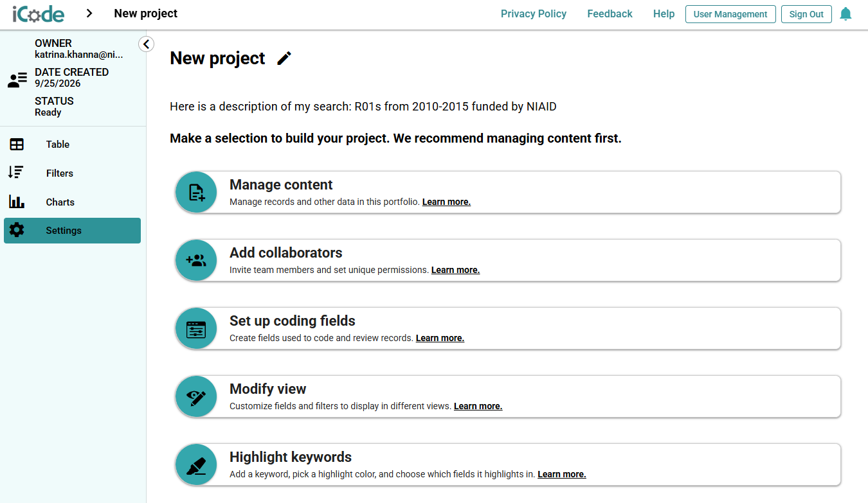868x503 pixels.
Task: Click the User Management button
Action: coord(730,14)
